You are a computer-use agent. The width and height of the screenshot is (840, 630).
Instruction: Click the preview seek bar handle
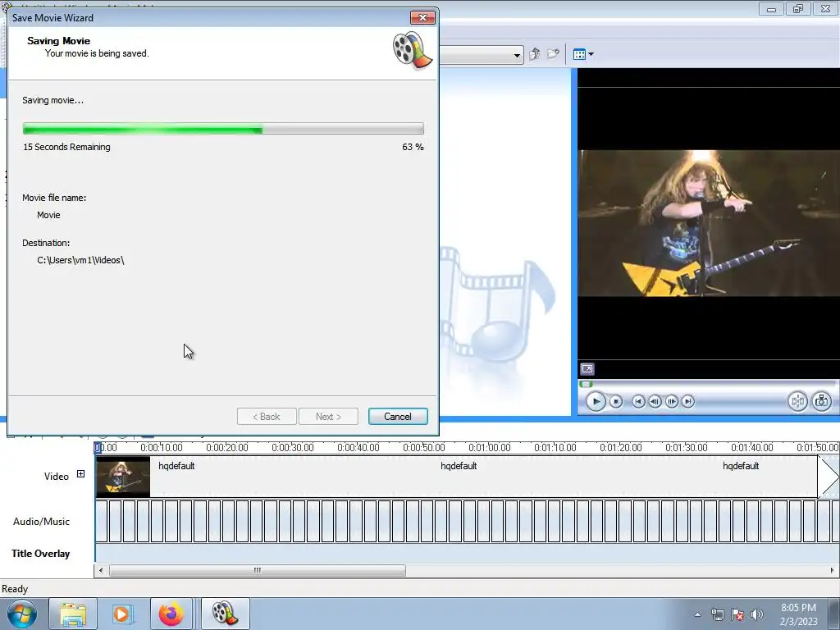(x=586, y=384)
